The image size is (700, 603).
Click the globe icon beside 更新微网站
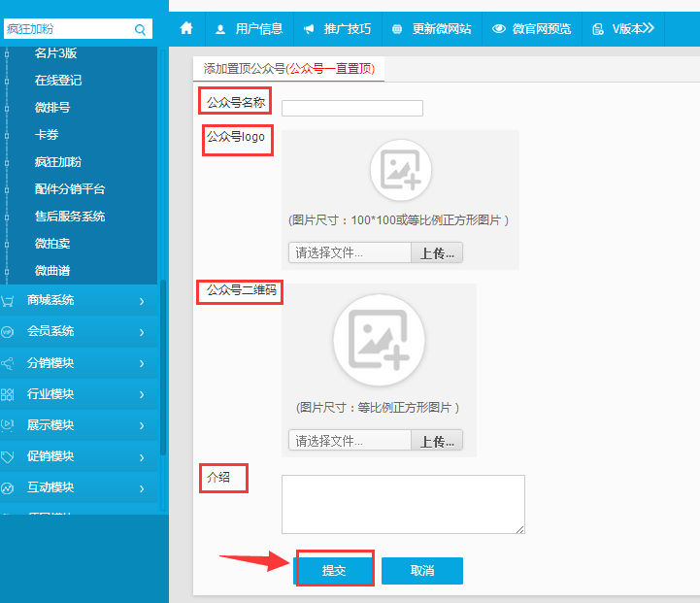396,29
